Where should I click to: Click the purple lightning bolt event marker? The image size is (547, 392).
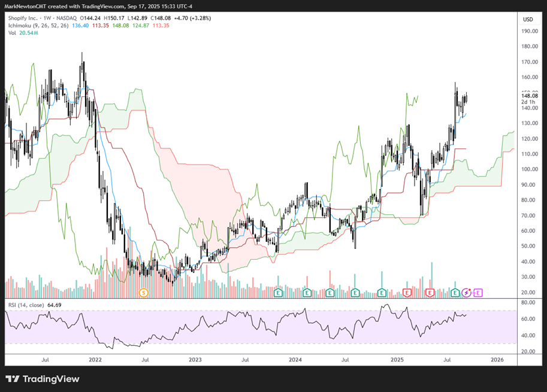click(x=467, y=292)
